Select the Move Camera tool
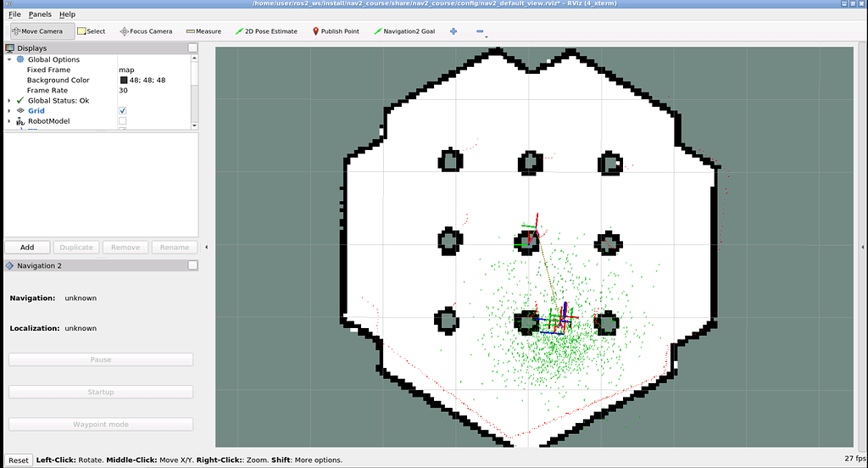 coord(36,31)
